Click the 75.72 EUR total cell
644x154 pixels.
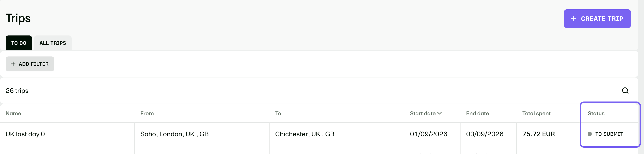[538, 134]
